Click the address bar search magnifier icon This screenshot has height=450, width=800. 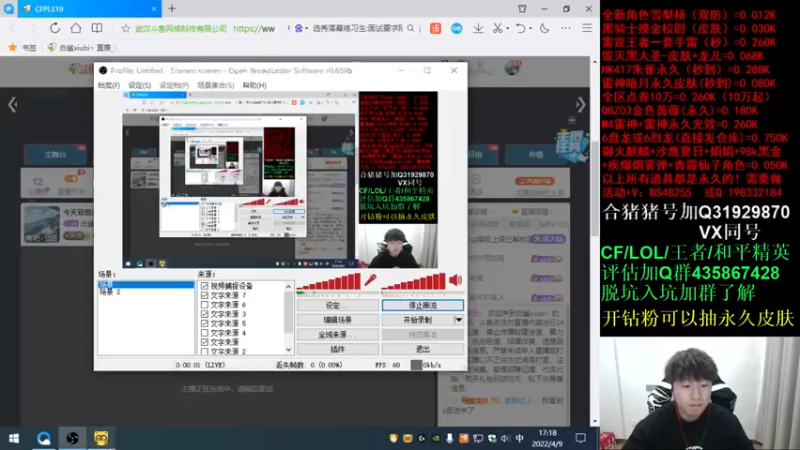coord(411,29)
